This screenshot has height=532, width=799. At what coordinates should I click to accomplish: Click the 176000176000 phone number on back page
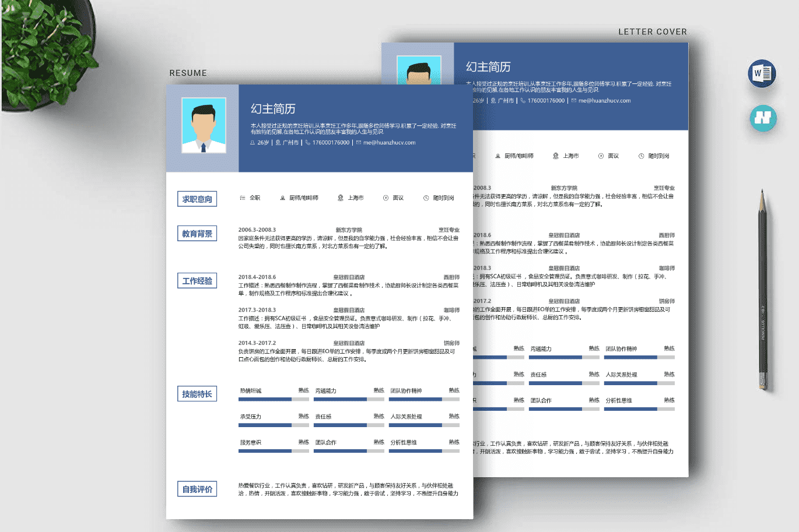click(546, 101)
